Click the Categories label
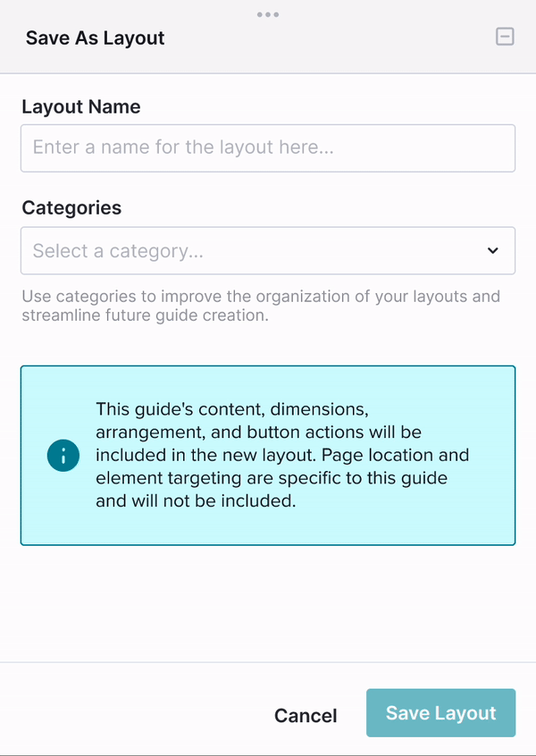This screenshot has height=756, width=536. [x=71, y=208]
